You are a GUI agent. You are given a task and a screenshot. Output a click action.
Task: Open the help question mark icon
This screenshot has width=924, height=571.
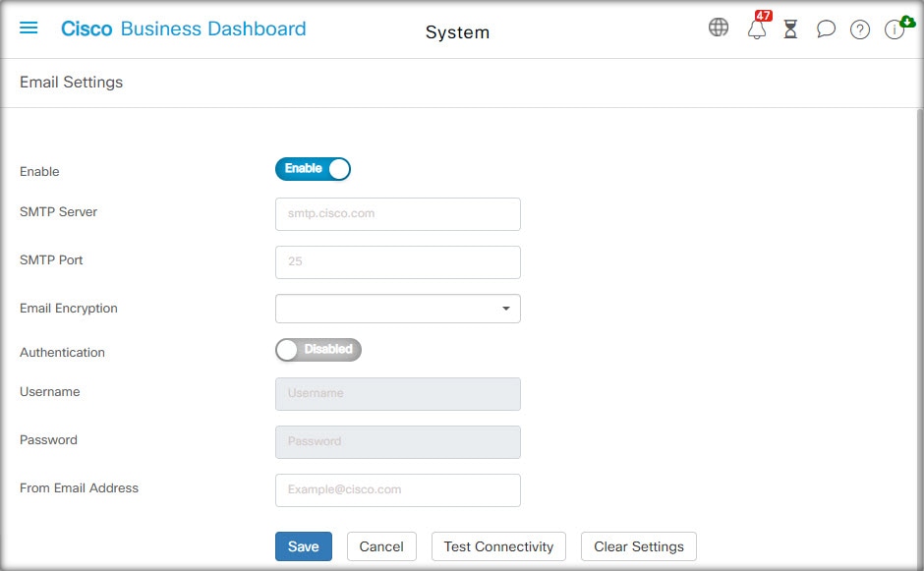point(860,29)
